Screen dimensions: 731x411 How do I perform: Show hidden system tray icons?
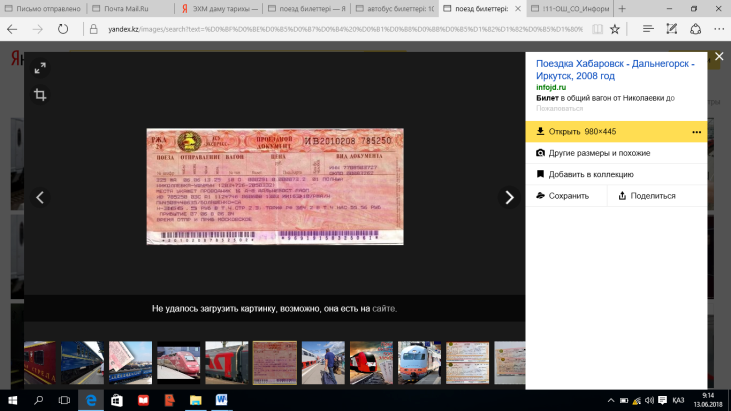(611, 400)
